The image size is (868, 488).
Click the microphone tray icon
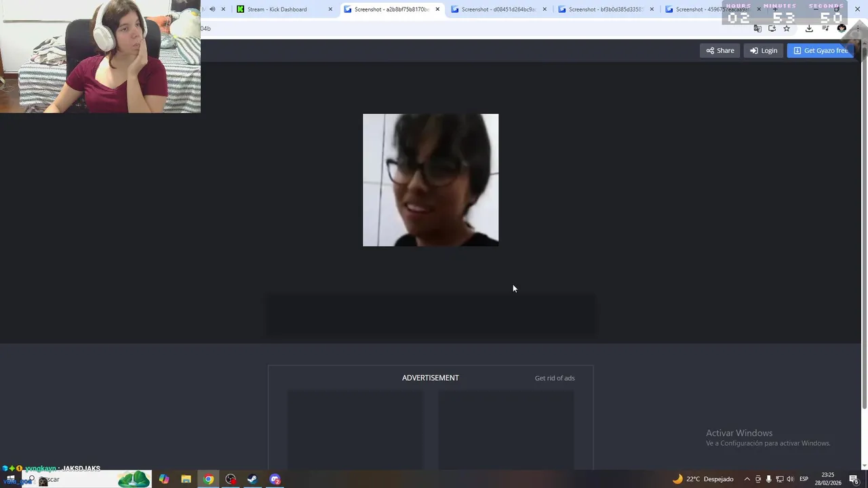768,479
